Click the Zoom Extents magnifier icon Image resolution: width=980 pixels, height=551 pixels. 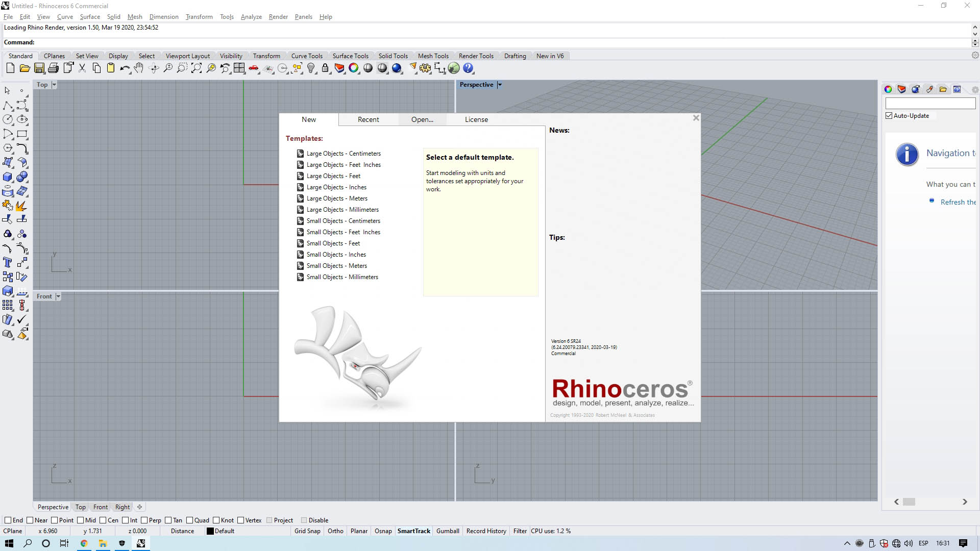[x=197, y=68]
